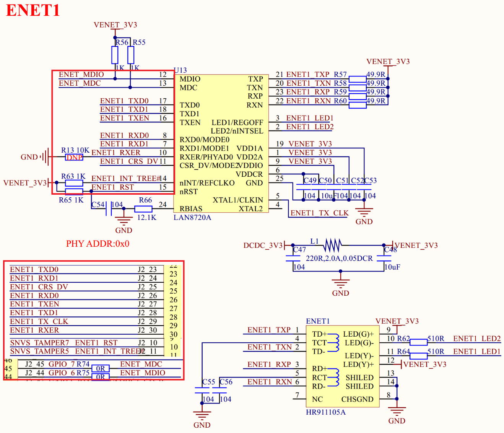504x433 pixels.
Task: Click the GND symbol below C54
Action: pos(124,221)
